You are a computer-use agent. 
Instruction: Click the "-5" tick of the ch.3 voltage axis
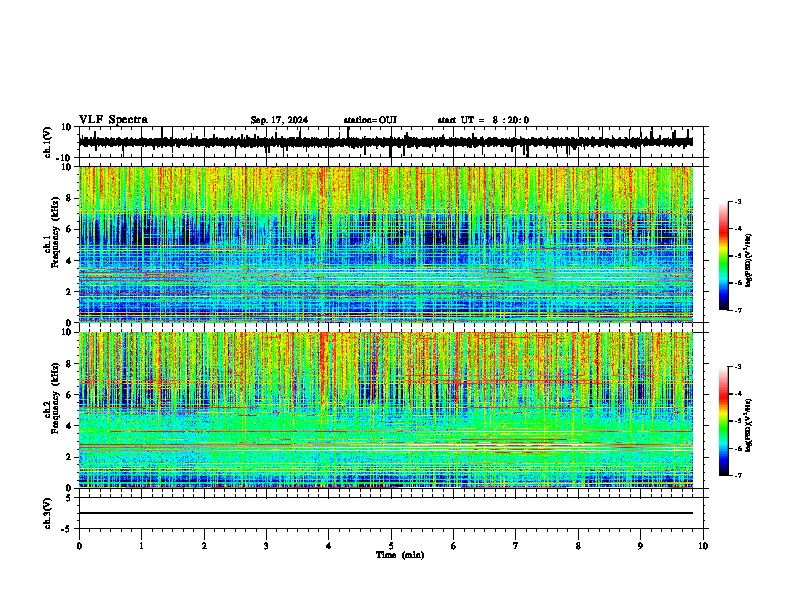pyautogui.click(x=67, y=529)
